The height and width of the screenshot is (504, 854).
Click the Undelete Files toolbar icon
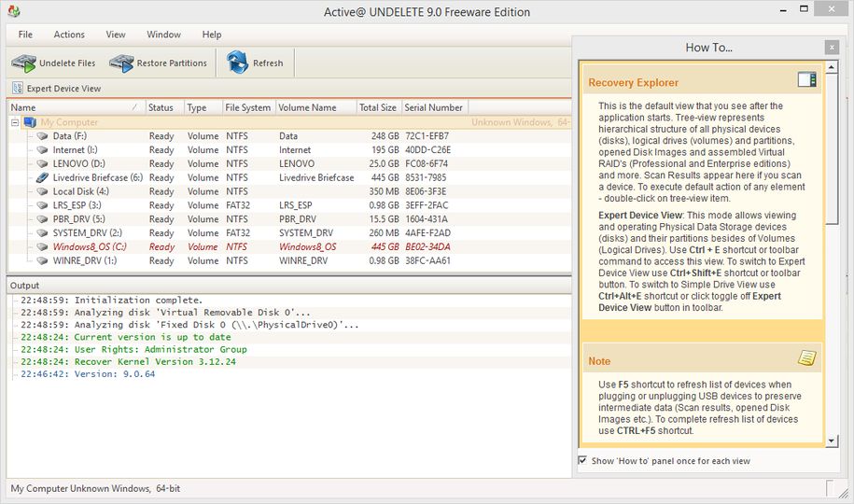(23, 63)
